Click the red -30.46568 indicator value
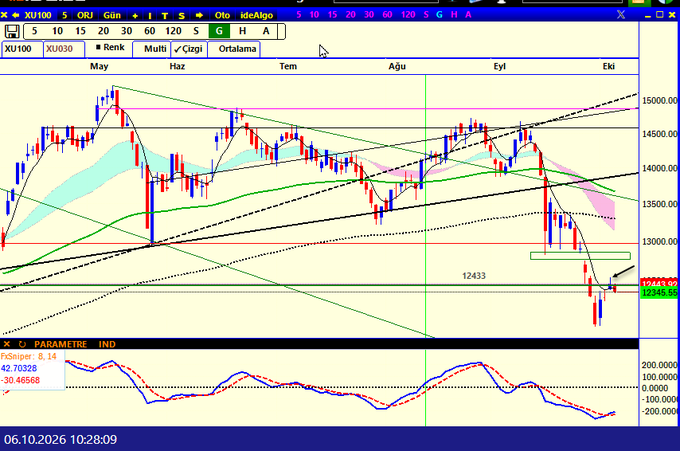Image resolution: width=680 pixels, height=451 pixels. click(x=20, y=380)
